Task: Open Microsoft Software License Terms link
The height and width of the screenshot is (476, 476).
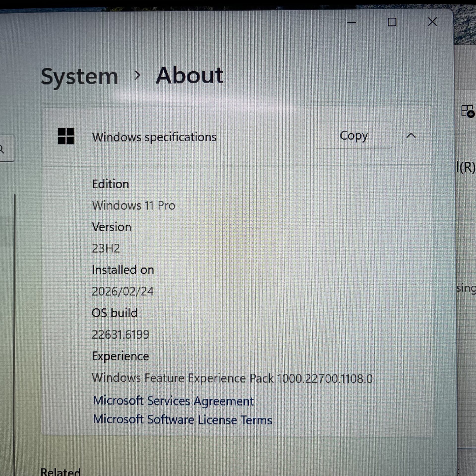Action: click(182, 420)
